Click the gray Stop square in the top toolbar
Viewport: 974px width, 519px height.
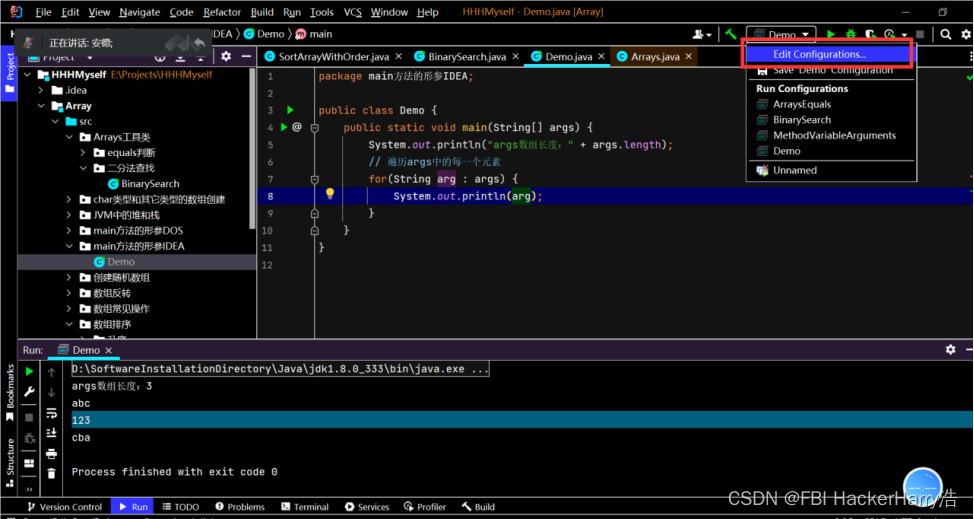click(x=921, y=35)
